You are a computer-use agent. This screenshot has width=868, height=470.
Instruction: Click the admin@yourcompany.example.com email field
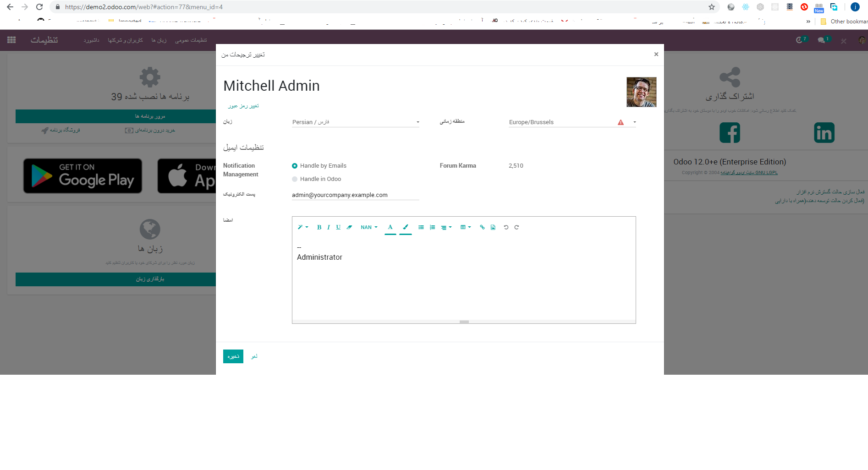point(355,195)
